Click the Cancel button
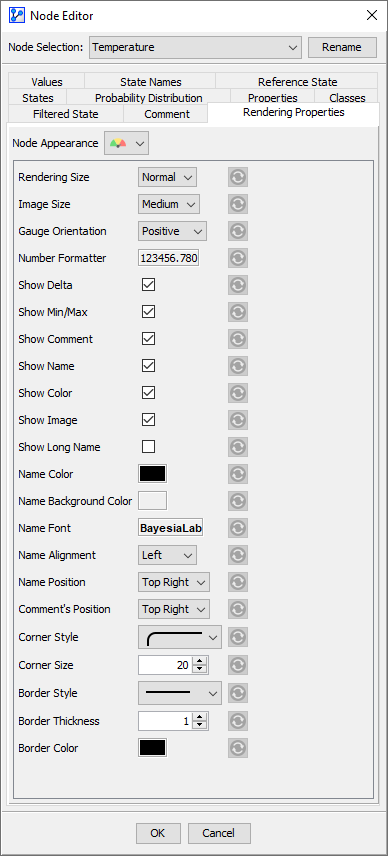The width and height of the screenshot is (388, 856). [219, 833]
